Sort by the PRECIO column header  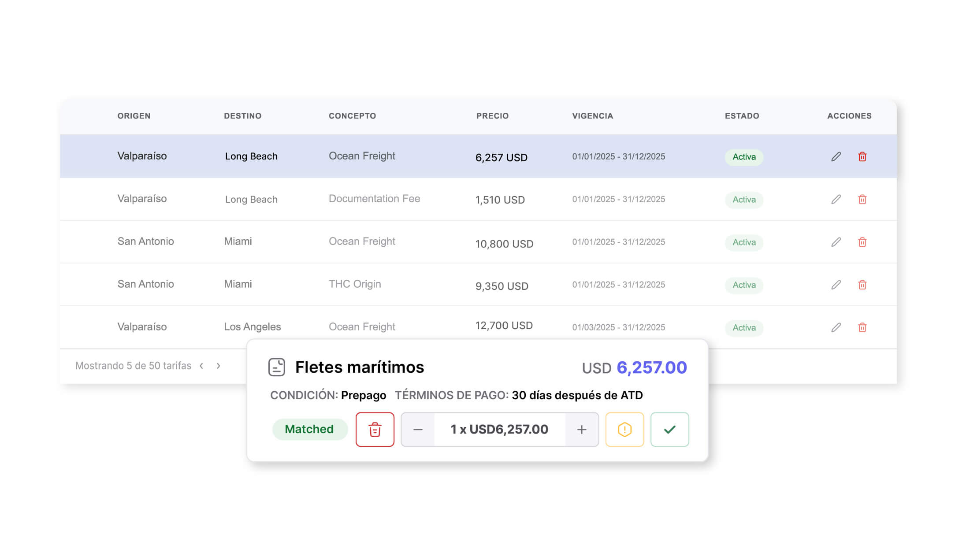point(492,116)
